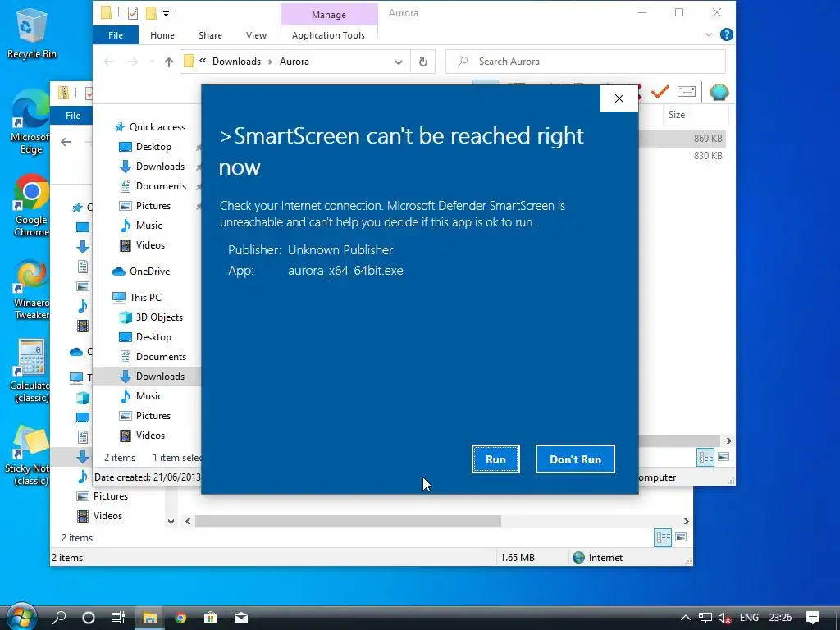Show hidden tray icons chevron

[685, 618]
